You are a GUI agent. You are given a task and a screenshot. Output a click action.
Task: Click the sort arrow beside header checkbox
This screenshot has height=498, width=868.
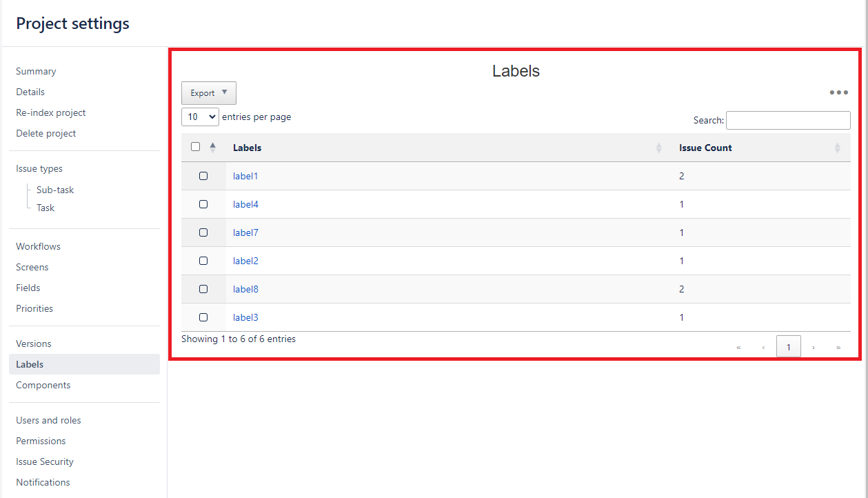coord(212,147)
